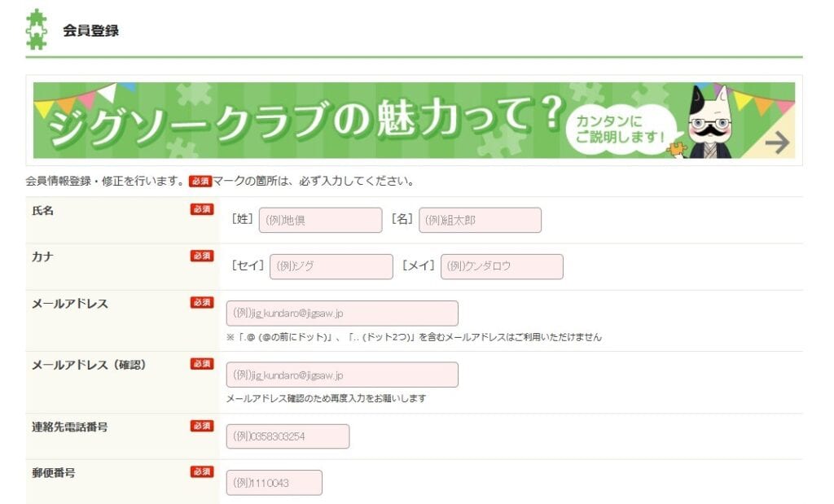Click the [セイ] field label

click(248, 265)
